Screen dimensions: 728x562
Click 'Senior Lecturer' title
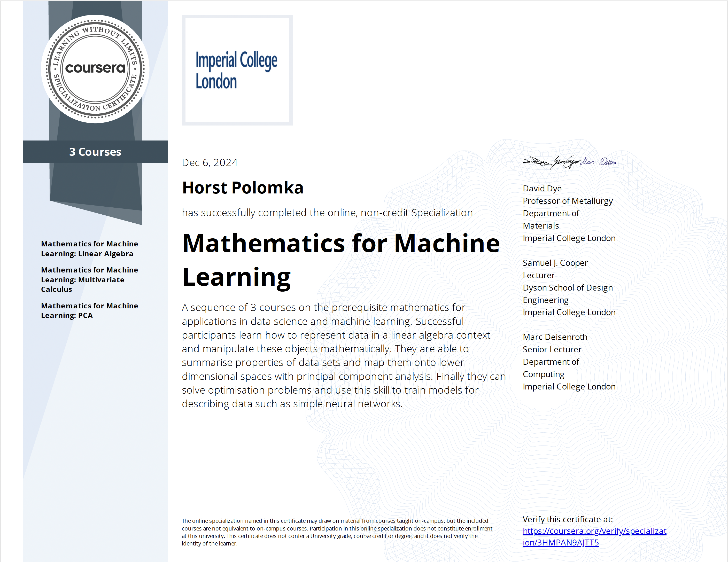[552, 349]
